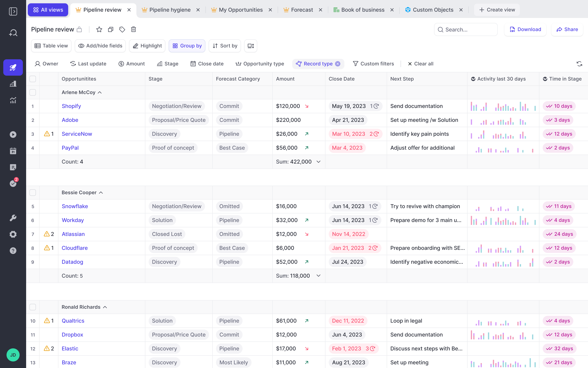Click the JD user avatar
This screenshot has width=588, height=368.
point(13,355)
